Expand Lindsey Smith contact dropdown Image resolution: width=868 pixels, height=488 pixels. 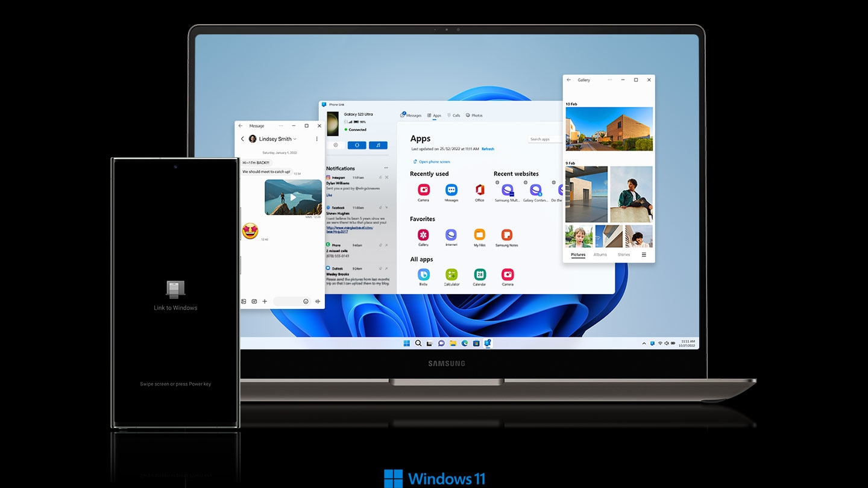coord(295,139)
